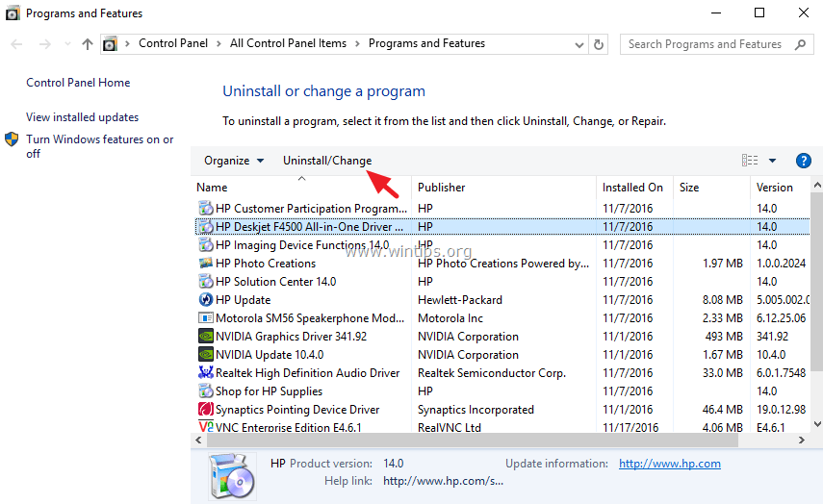This screenshot has height=504, width=823.
Task: Click Synaptics Incorporated publisher cell
Action: pyautogui.click(x=476, y=410)
